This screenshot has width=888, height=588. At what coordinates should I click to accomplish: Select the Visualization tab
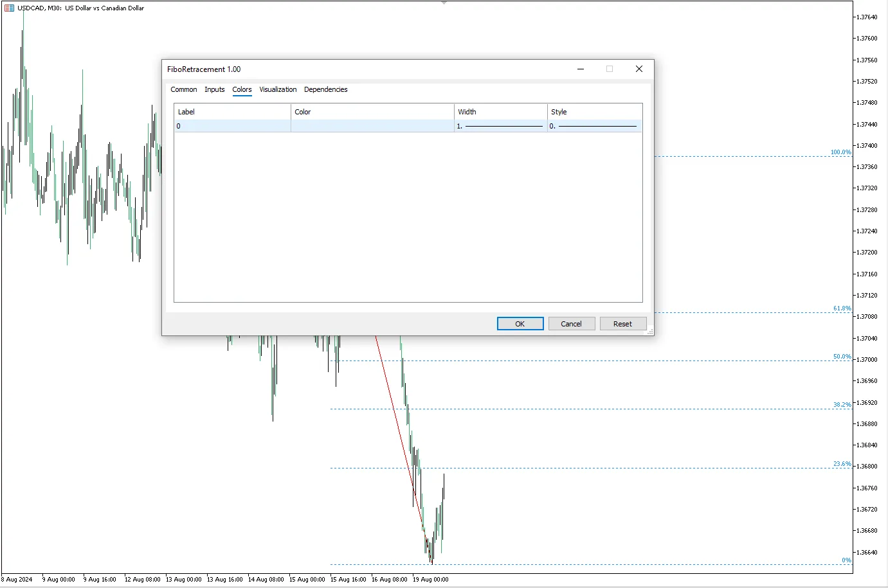click(278, 89)
